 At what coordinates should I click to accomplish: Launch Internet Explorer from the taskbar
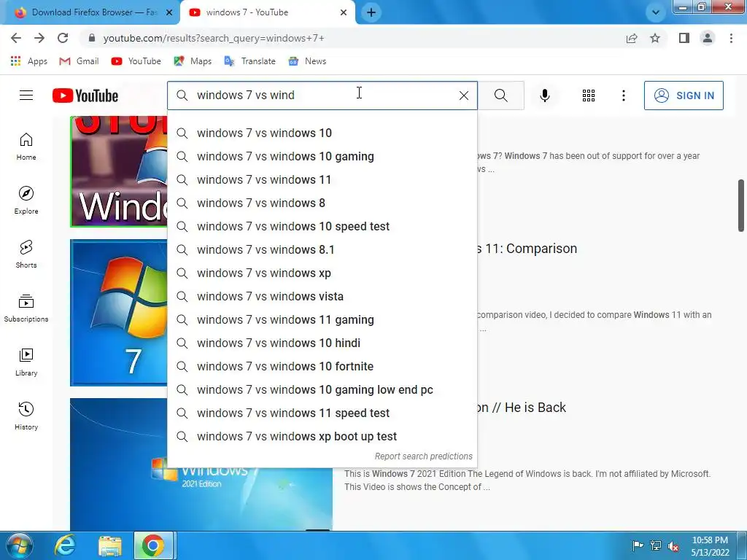pos(64,545)
